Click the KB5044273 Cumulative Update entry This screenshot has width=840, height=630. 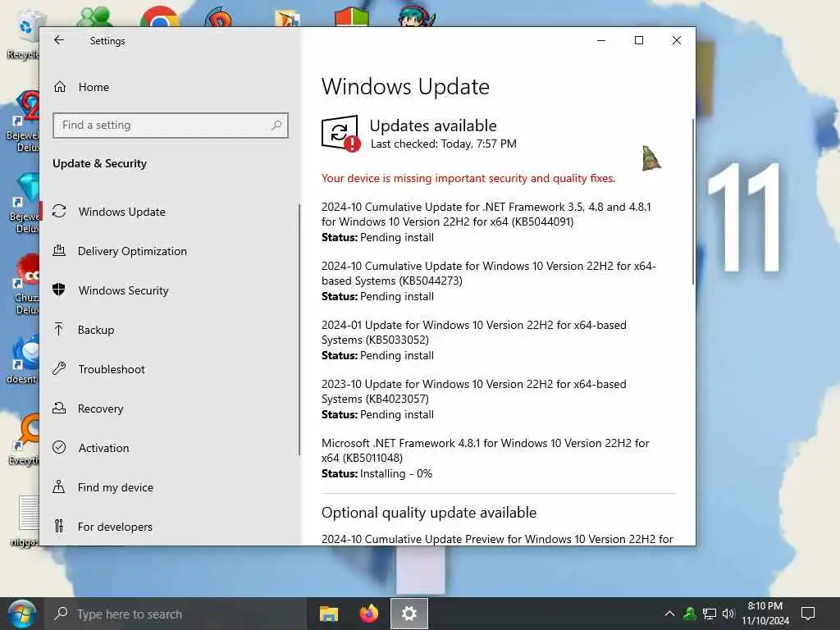pyautogui.click(x=489, y=272)
